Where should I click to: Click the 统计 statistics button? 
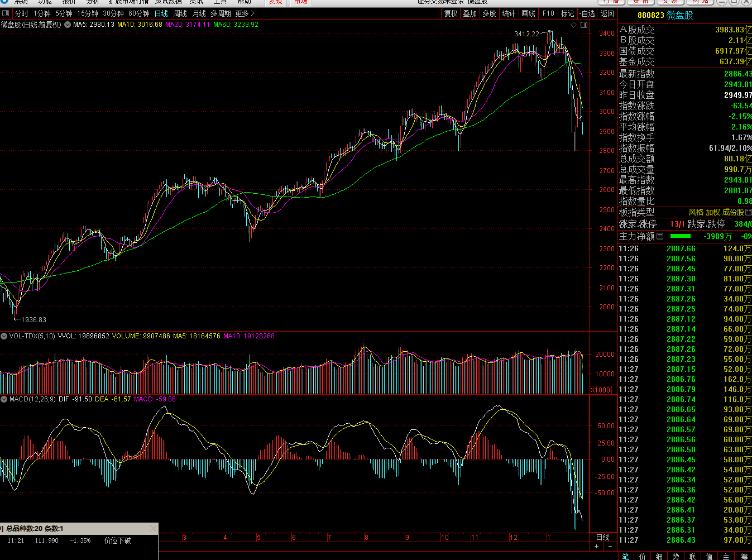pyautogui.click(x=509, y=13)
